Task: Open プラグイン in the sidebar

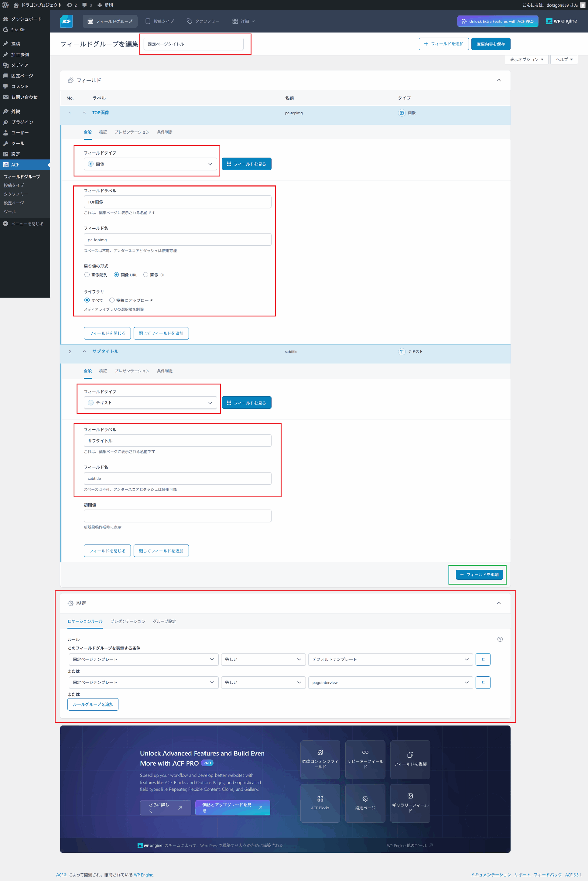Action: (x=22, y=122)
